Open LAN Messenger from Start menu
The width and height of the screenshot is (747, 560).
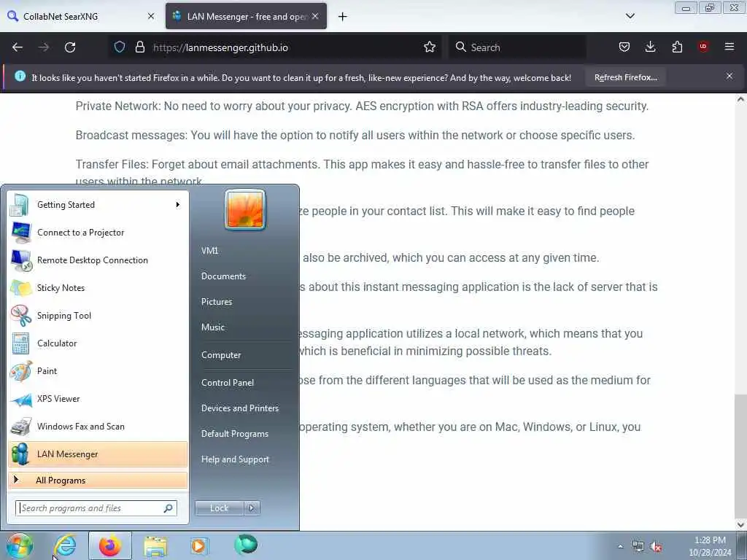(98, 454)
